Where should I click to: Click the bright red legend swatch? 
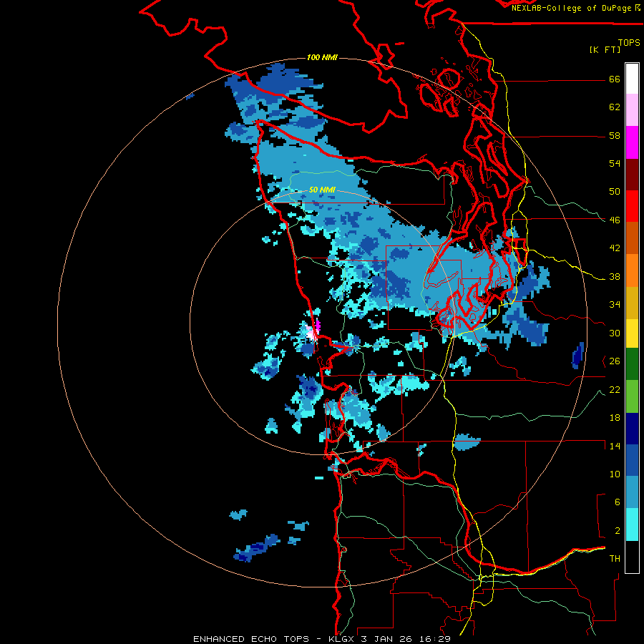coord(632,206)
